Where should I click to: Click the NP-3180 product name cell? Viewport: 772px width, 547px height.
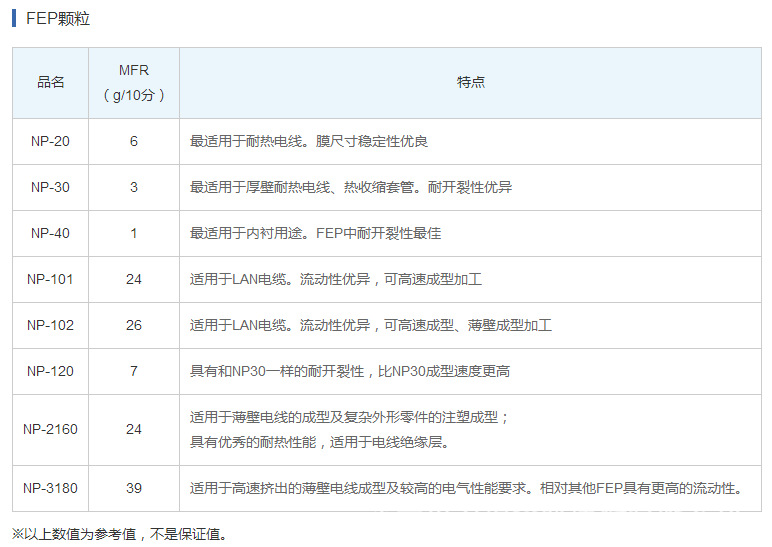point(50,488)
